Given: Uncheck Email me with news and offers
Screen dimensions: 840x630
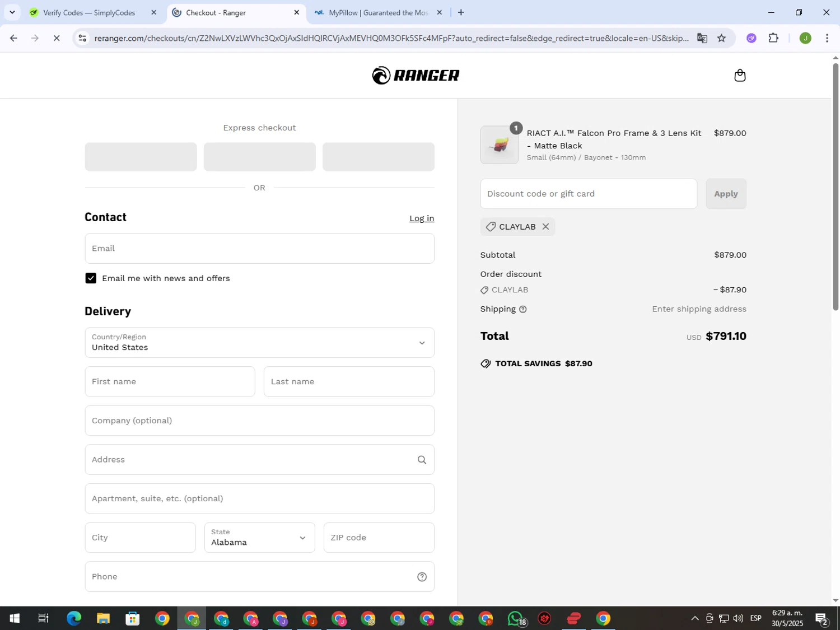Looking at the screenshot, I should point(91,278).
